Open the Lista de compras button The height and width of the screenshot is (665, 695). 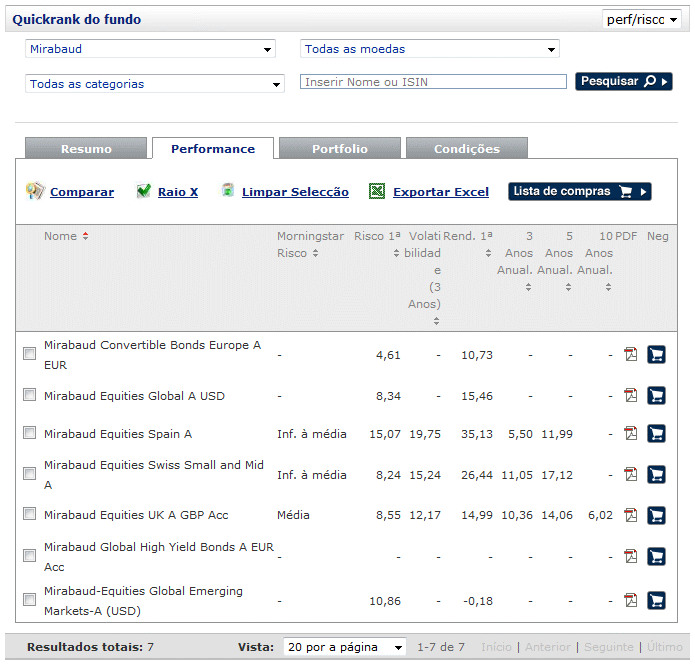580,192
